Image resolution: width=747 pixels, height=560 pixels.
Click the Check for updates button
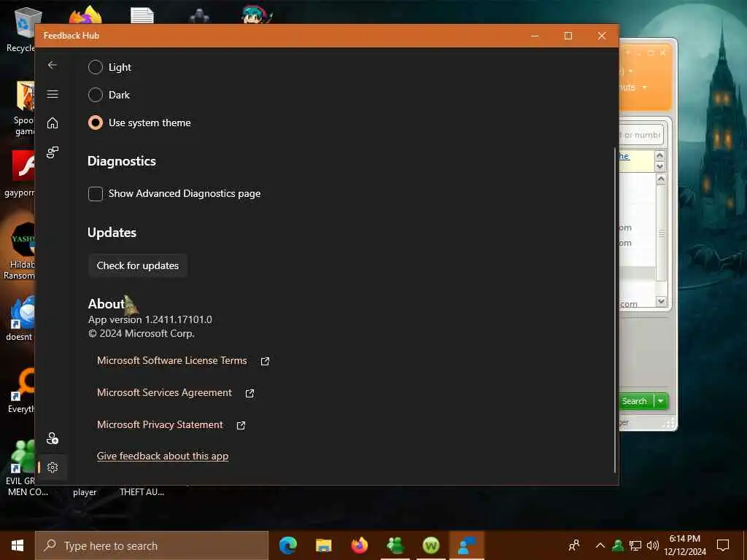138,265
